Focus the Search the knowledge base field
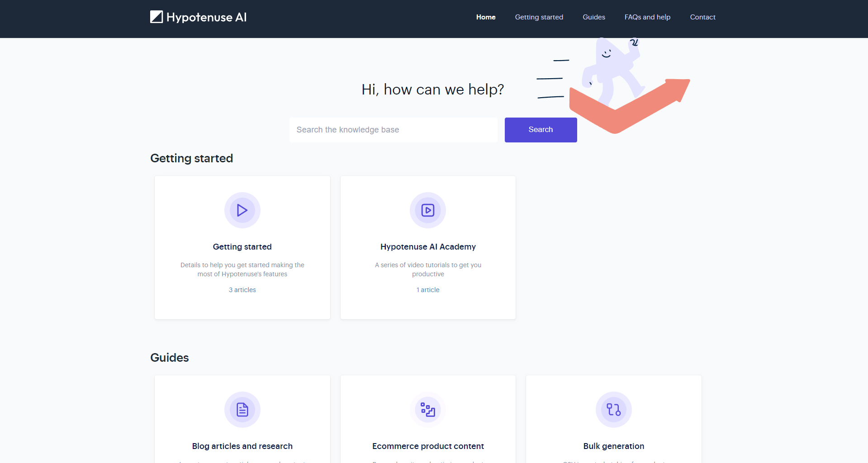Screen dimensions: 868x463 (393, 130)
